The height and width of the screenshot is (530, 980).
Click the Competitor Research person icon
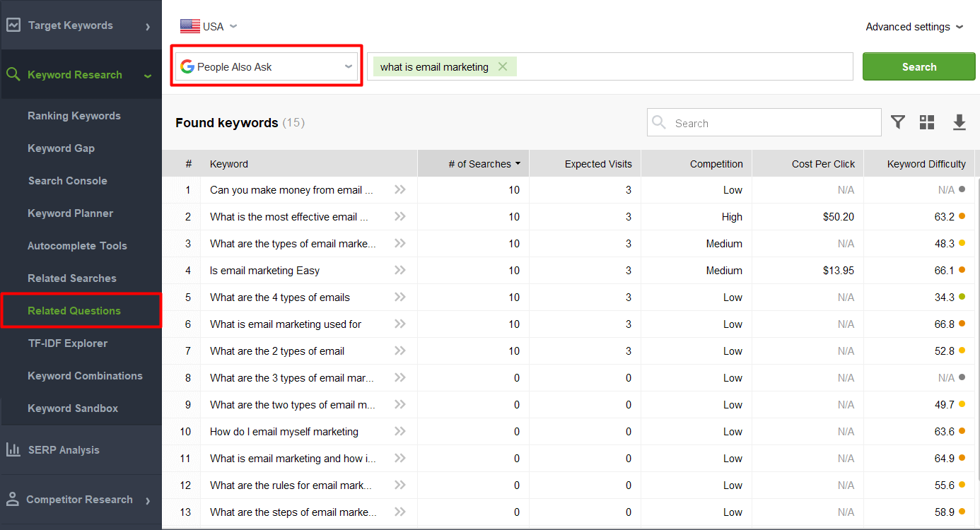click(13, 499)
